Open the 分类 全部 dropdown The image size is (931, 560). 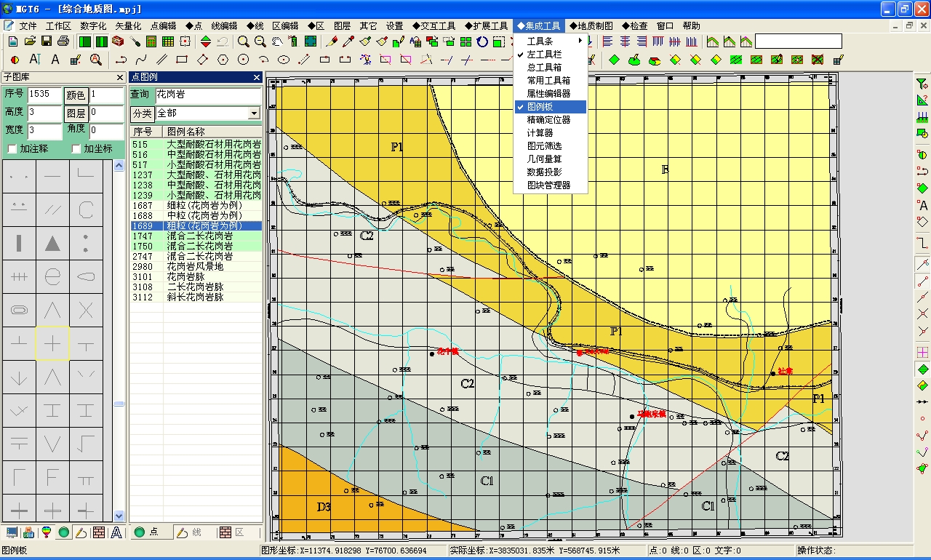click(x=254, y=113)
